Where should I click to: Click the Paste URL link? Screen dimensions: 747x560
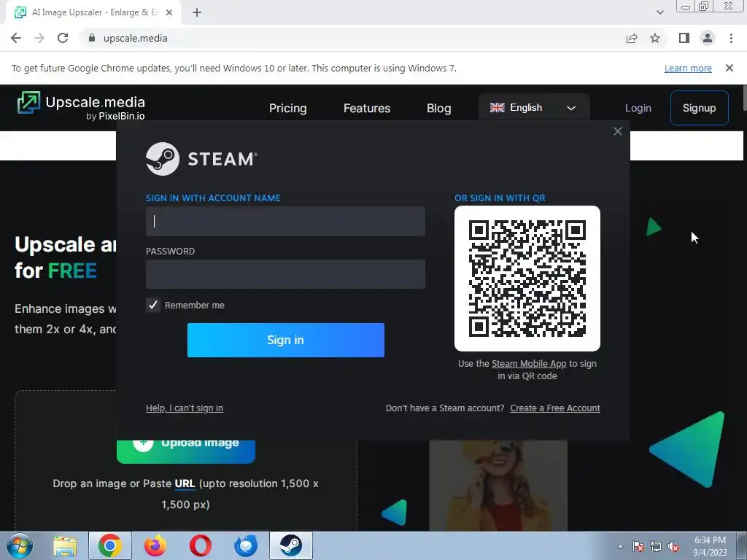(185, 483)
